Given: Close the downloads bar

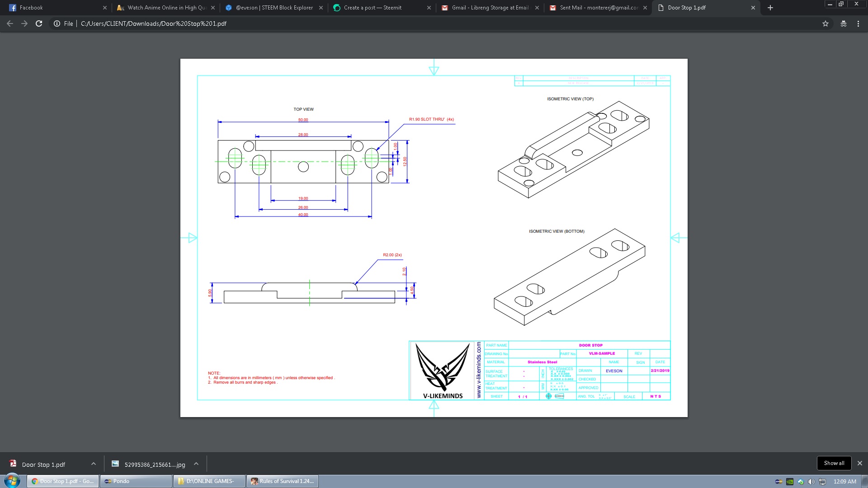Looking at the screenshot, I should [x=860, y=463].
